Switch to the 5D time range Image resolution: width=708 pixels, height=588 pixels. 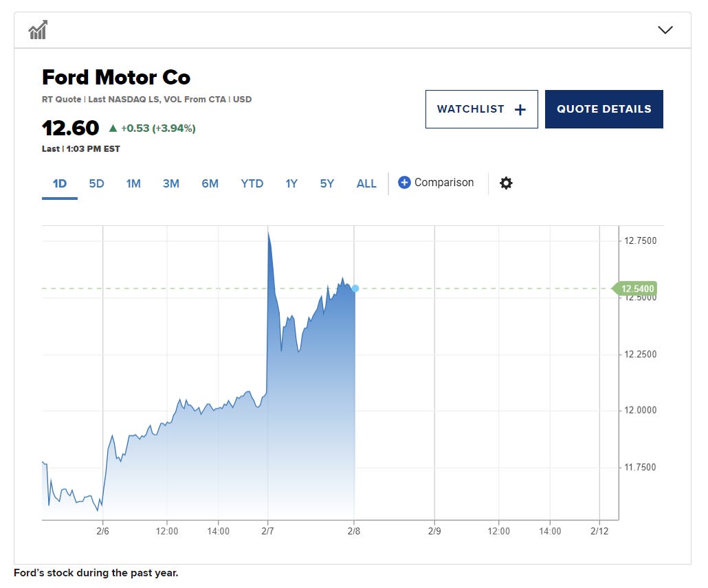(x=96, y=183)
